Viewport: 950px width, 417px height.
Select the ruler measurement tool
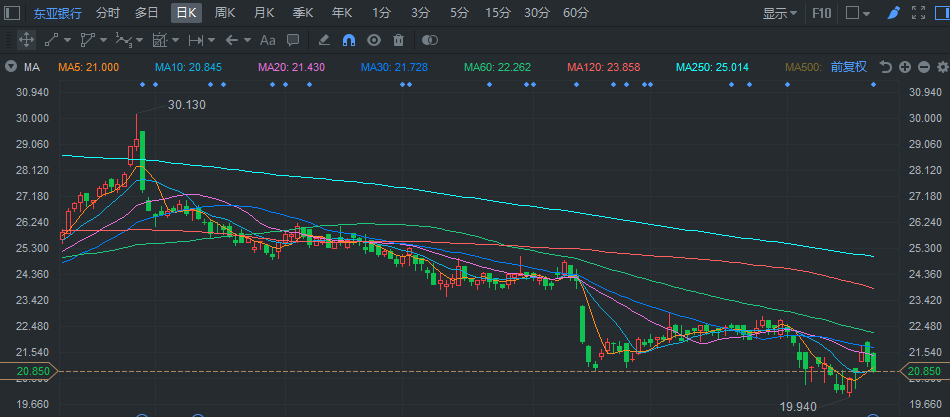click(x=160, y=40)
